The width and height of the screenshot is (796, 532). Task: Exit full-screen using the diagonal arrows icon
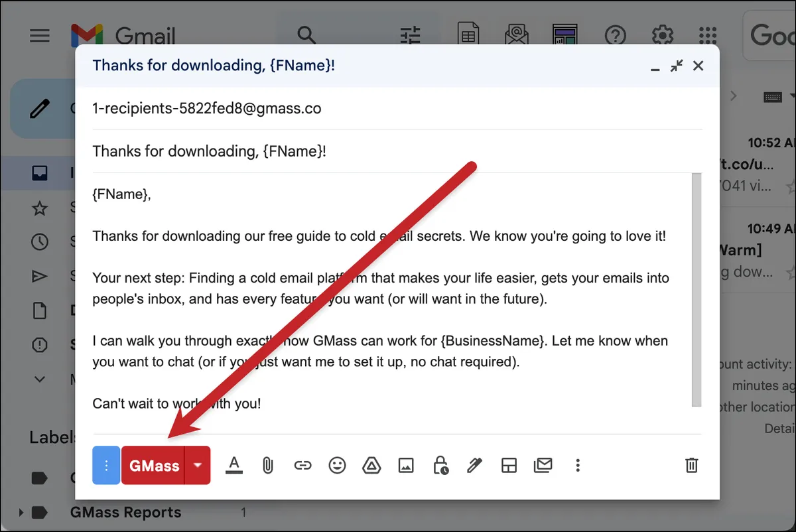(x=677, y=66)
